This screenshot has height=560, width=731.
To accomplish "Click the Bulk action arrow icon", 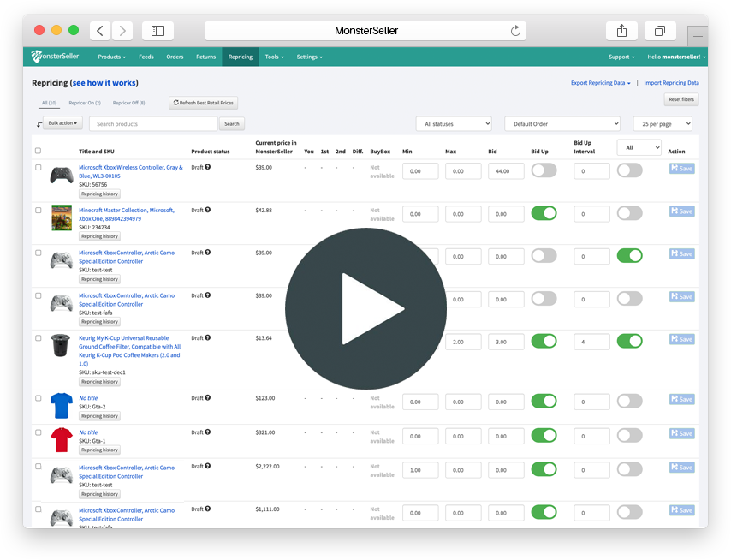I will pyautogui.click(x=39, y=124).
